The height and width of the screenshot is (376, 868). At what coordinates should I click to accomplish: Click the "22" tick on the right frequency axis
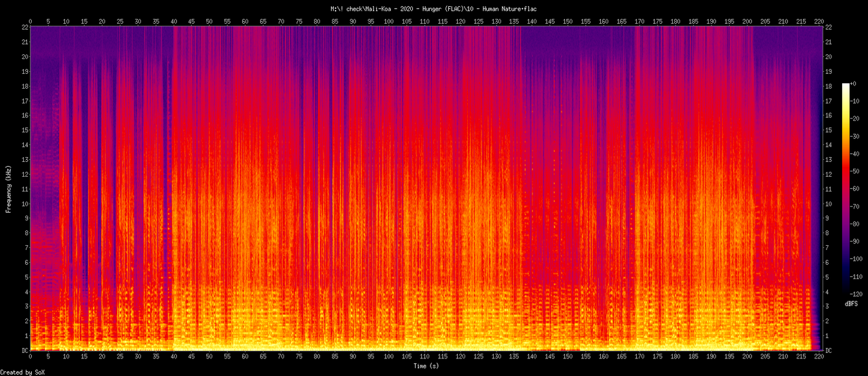pos(829,27)
